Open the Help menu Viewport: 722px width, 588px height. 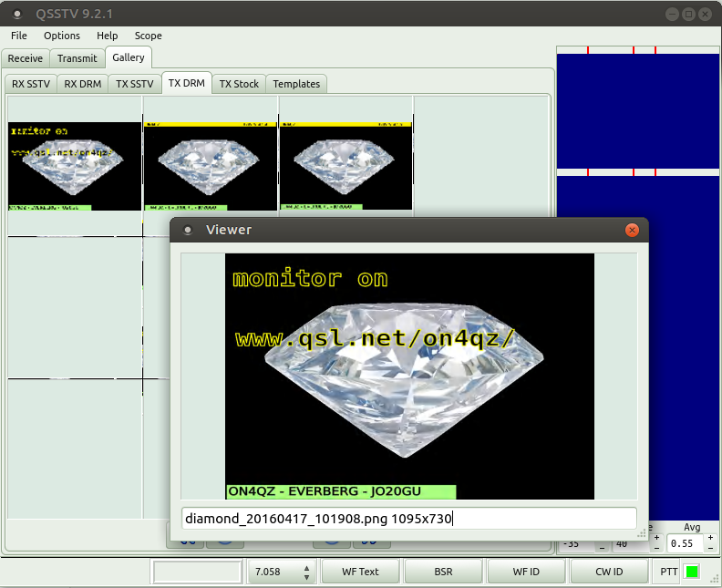click(108, 36)
